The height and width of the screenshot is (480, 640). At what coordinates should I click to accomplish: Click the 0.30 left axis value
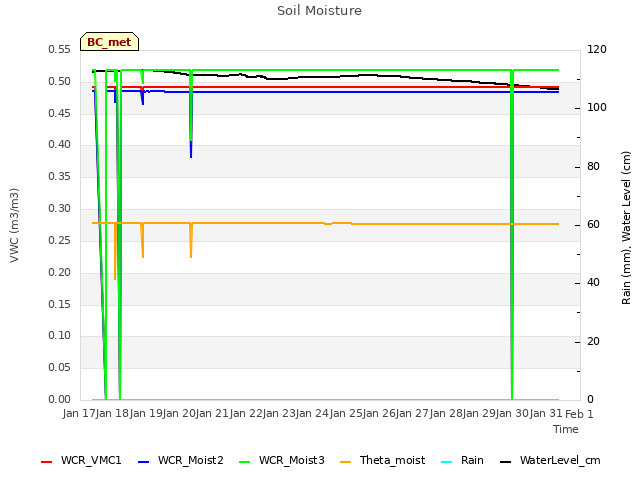click(59, 209)
